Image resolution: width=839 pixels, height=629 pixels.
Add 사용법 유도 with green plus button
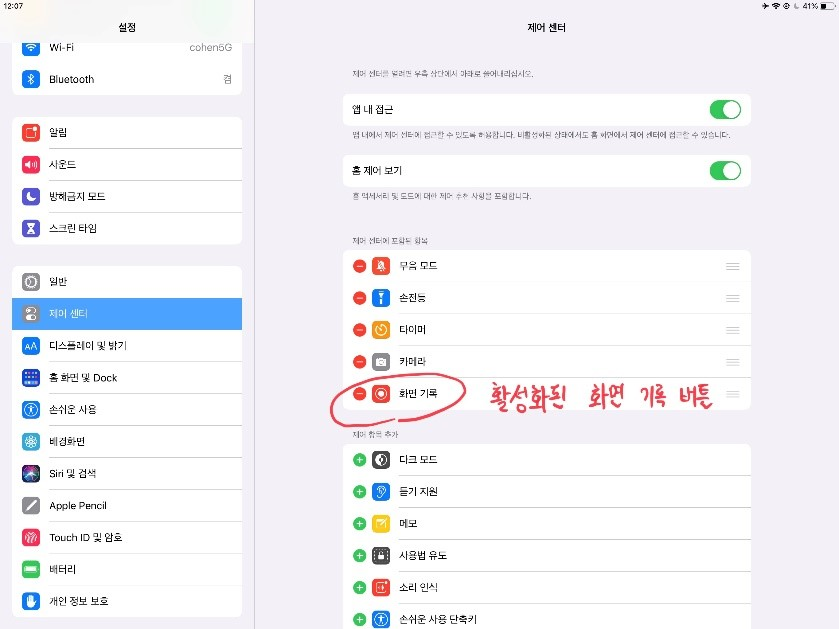(x=360, y=556)
